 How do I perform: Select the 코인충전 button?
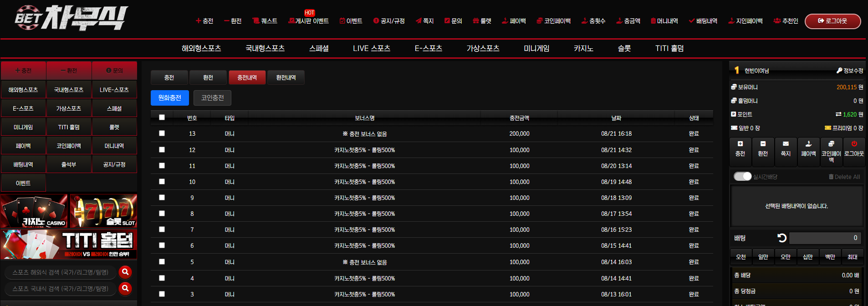(x=213, y=98)
